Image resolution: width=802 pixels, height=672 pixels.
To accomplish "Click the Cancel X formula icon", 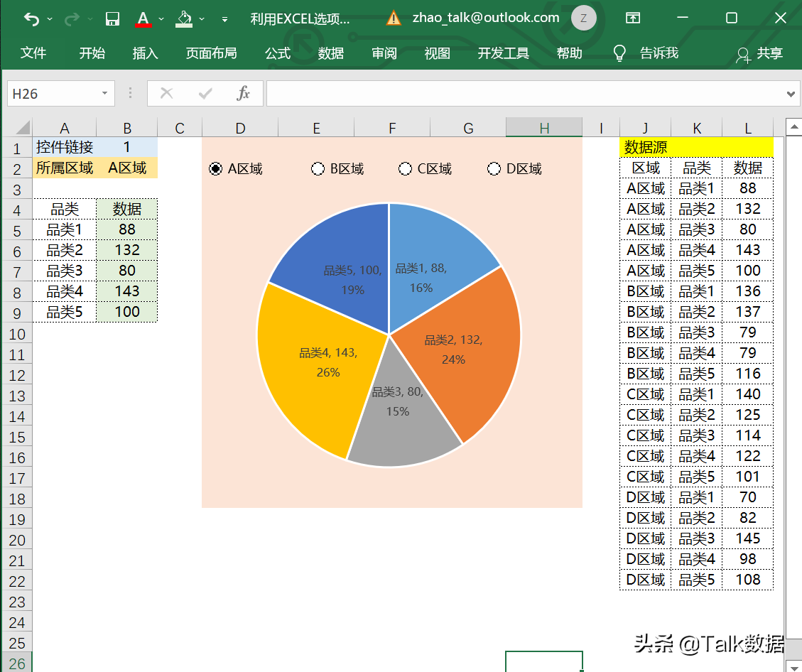I will tap(167, 93).
